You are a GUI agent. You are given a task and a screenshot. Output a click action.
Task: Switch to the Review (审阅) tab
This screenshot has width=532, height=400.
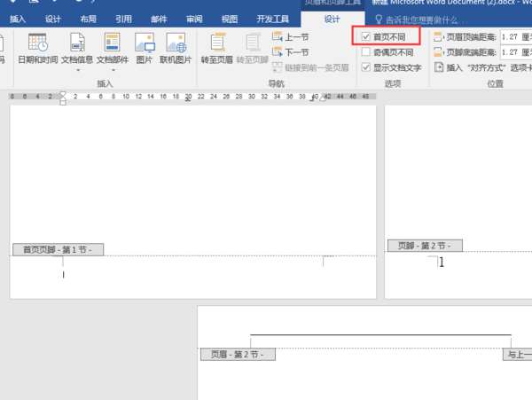(x=194, y=20)
